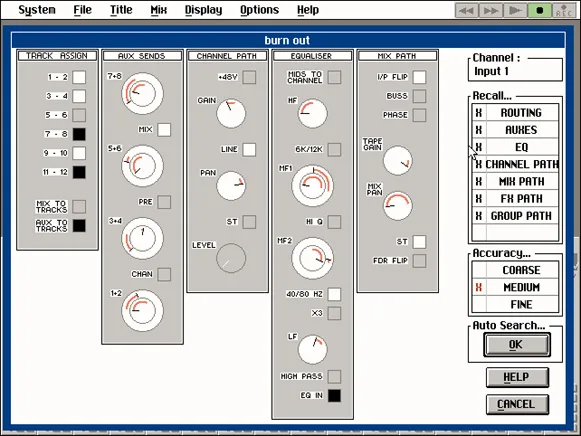Click the green stop transport button
This screenshot has width=581, height=436.
click(x=539, y=10)
